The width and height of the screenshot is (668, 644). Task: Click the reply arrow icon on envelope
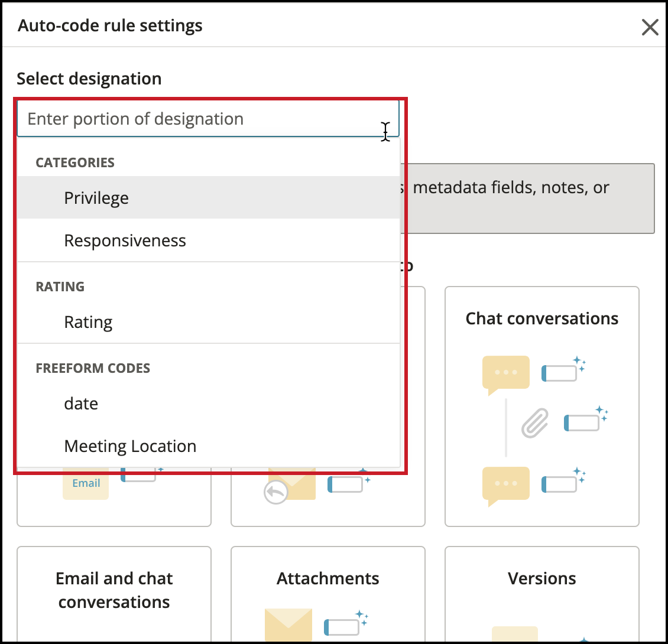click(275, 492)
